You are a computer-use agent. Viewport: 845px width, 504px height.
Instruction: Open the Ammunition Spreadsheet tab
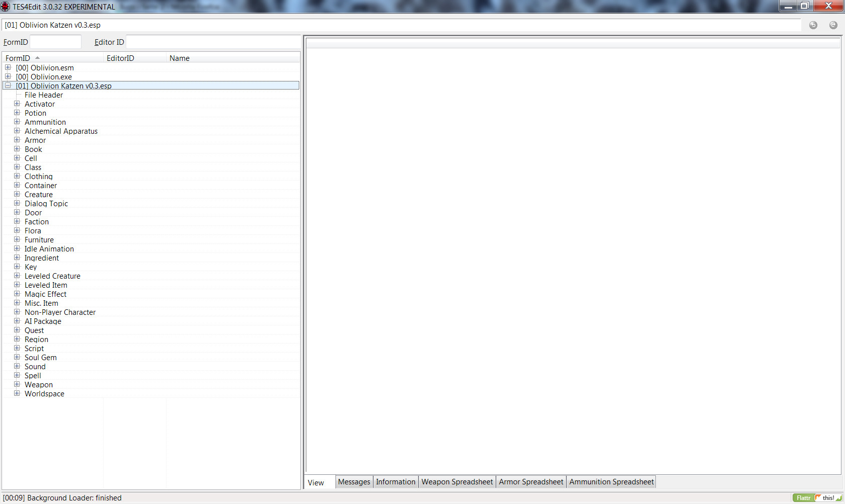(611, 482)
